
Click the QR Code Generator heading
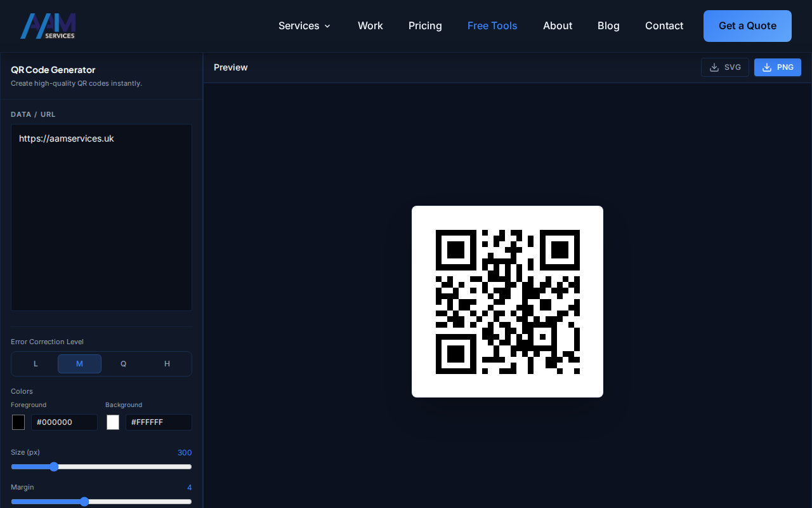(x=53, y=70)
